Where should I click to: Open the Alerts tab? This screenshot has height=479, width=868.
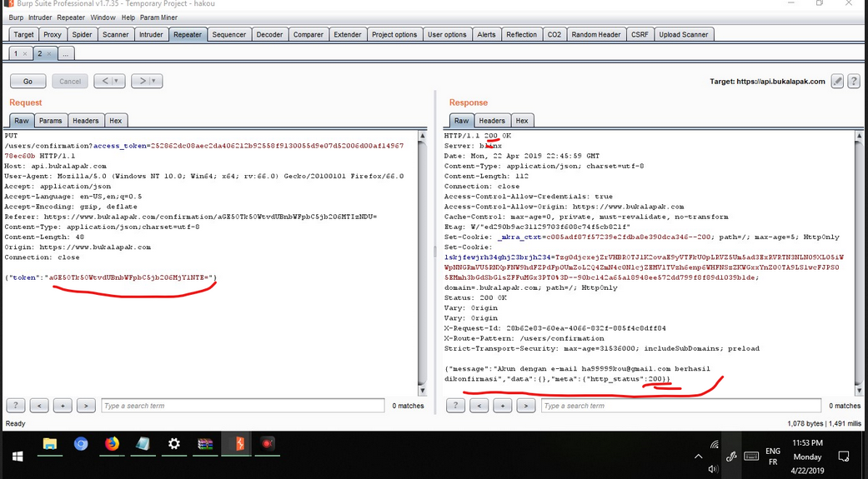[x=487, y=34]
